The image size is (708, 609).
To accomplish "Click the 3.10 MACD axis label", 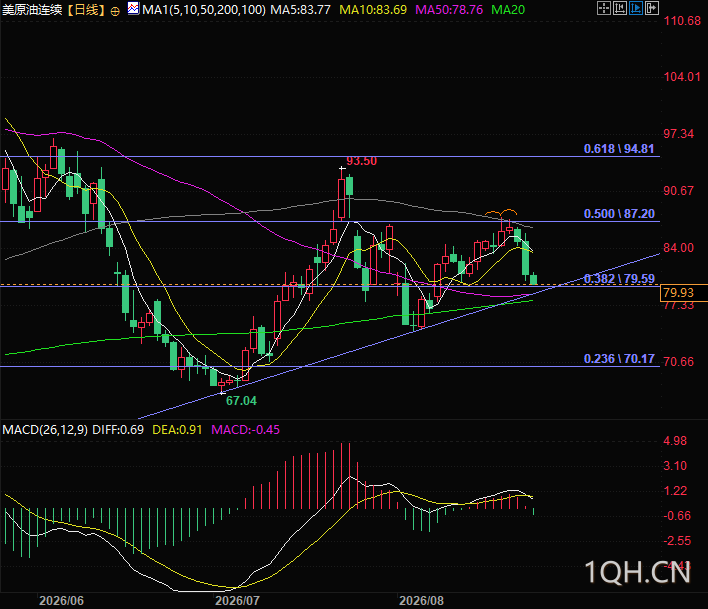I will tap(675, 465).
